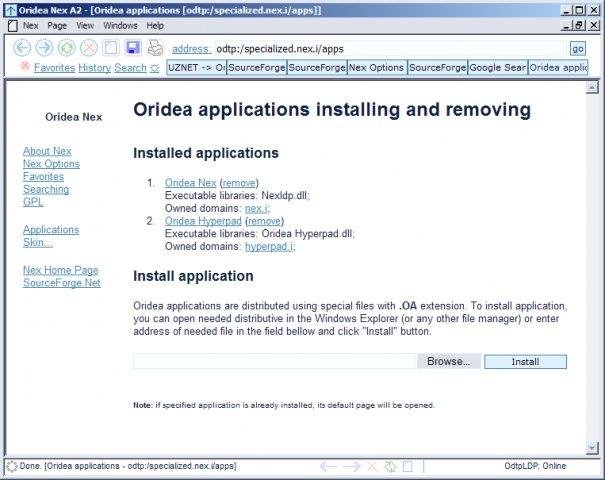Click the Oridea Nex title bar icon
Image resolution: width=605 pixels, height=480 pixels.
point(10,10)
